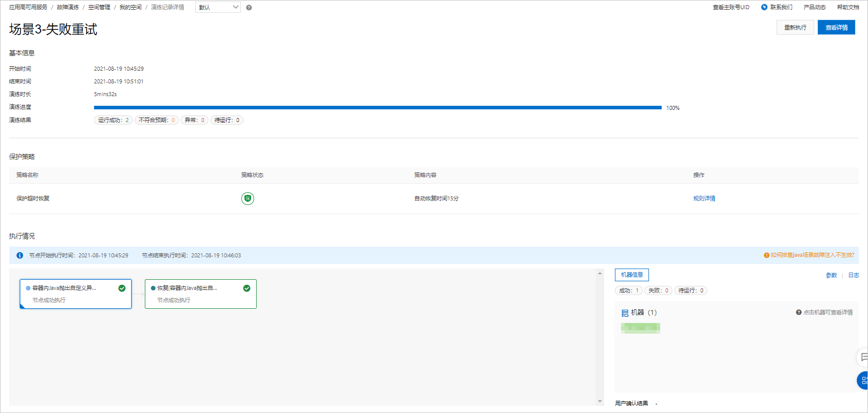Click the flow panel scrollbar up arrow
This screenshot has width=868, height=413.
600,273
